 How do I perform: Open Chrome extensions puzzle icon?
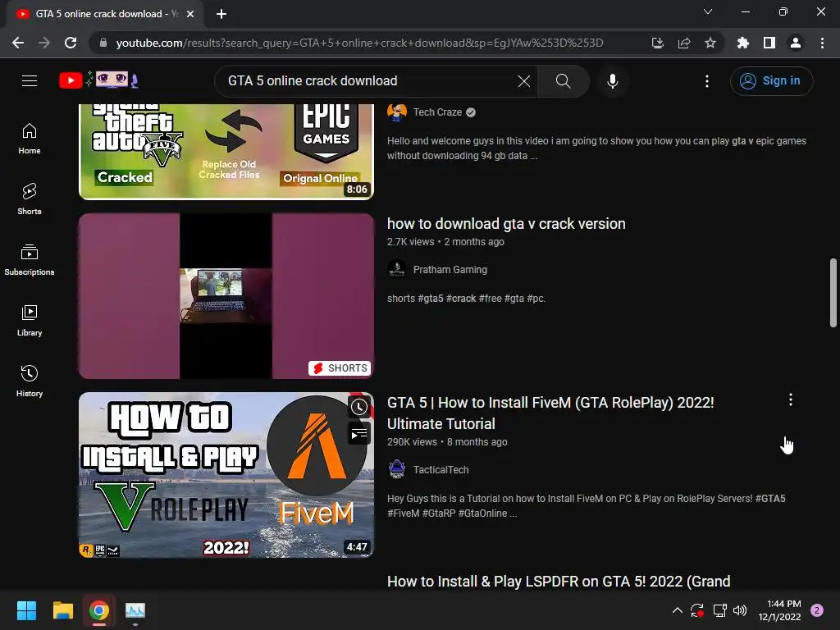pyautogui.click(x=743, y=43)
